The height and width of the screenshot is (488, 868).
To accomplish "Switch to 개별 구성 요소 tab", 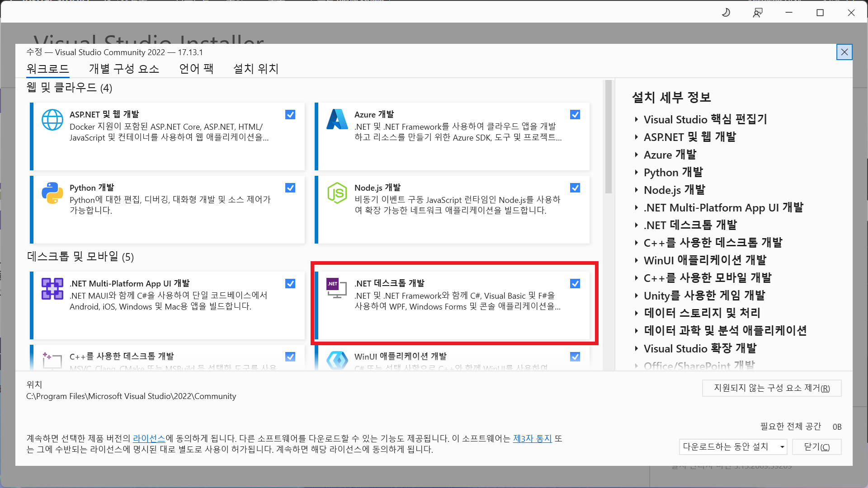I will tap(124, 69).
